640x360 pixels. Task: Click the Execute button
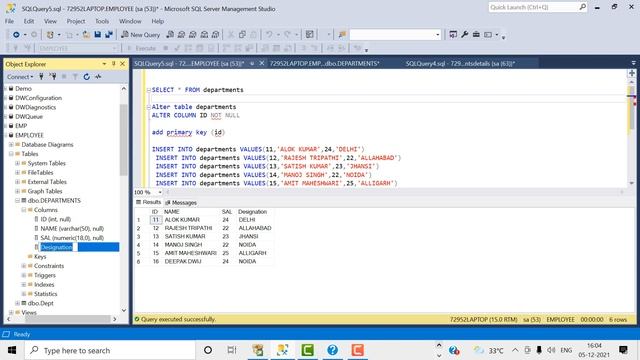tap(142, 48)
